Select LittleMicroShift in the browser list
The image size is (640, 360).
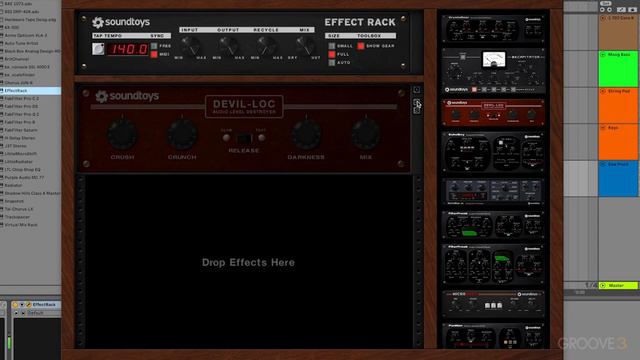click(31, 154)
